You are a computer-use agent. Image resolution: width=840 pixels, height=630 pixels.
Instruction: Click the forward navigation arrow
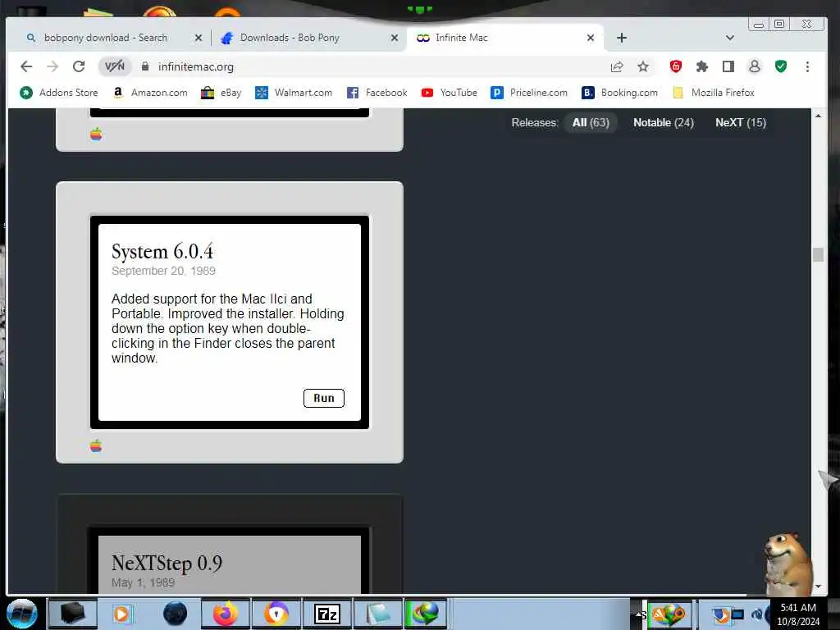(x=52, y=66)
